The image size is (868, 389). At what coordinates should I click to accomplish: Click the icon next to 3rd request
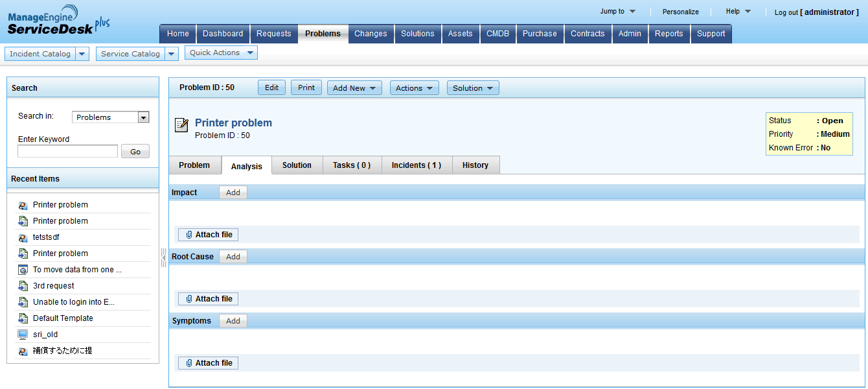tap(23, 286)
